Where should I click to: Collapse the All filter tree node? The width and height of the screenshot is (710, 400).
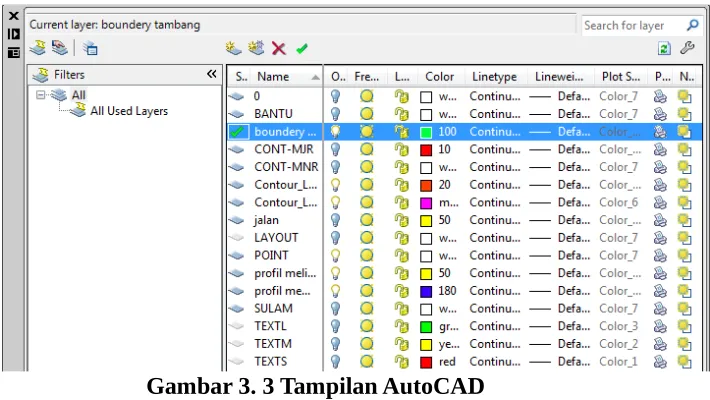click(41, 95)
